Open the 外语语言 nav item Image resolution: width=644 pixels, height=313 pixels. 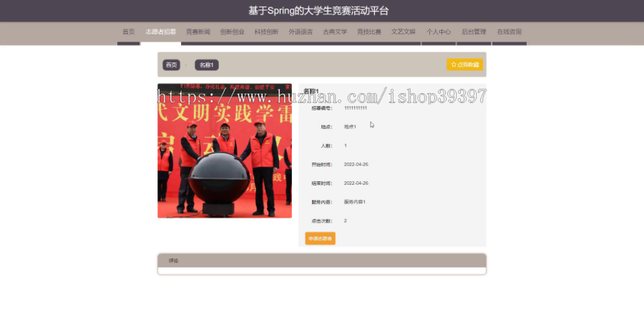click(x=301, y=32)
